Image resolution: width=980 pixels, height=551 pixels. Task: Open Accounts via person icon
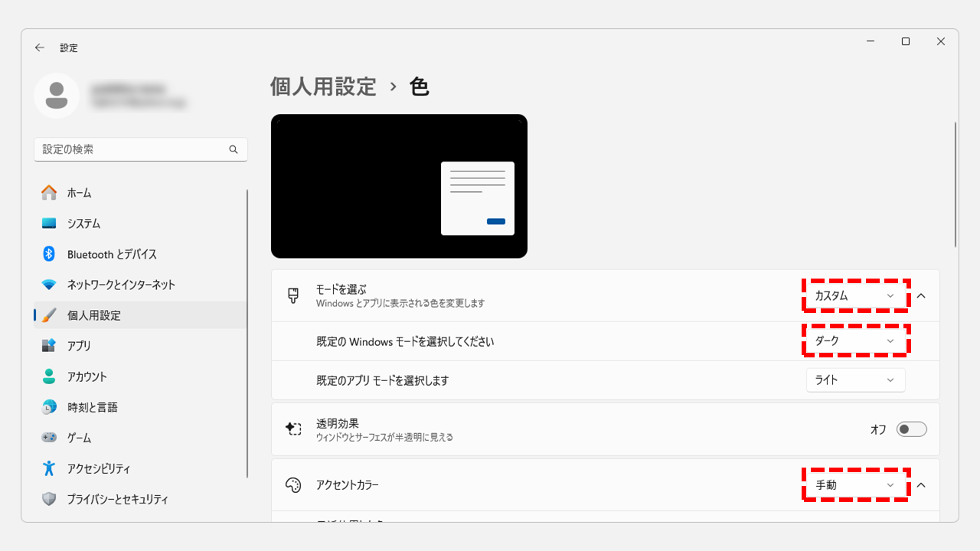(49, 377)
